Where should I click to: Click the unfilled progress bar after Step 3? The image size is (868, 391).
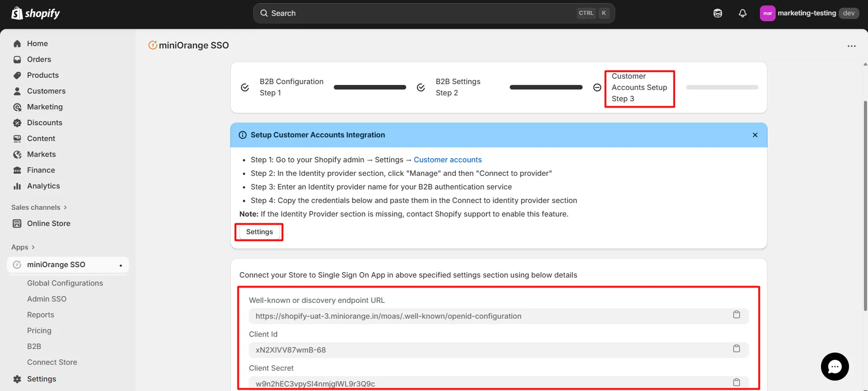[x=722, y=87]
